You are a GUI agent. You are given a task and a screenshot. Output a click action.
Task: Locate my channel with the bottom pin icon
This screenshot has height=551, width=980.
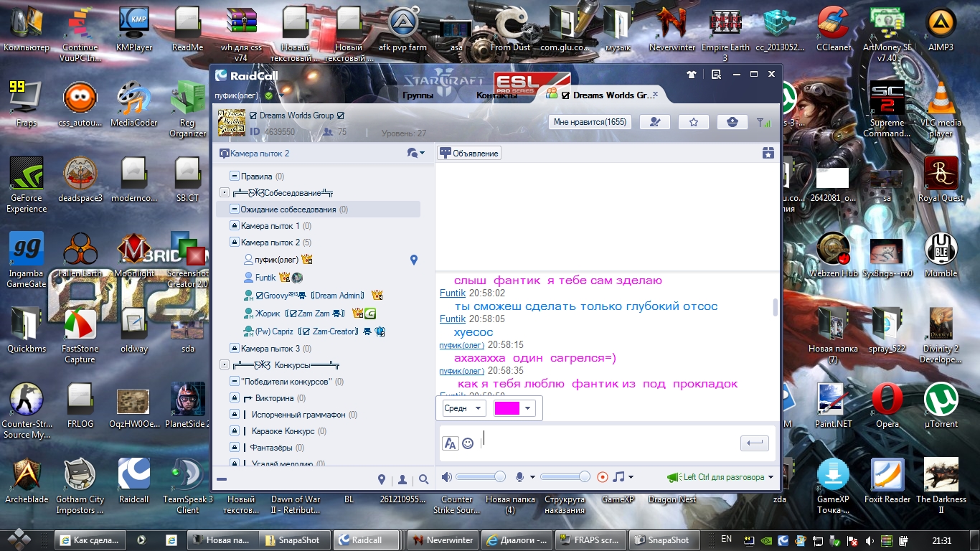click(x=382, y=479)
